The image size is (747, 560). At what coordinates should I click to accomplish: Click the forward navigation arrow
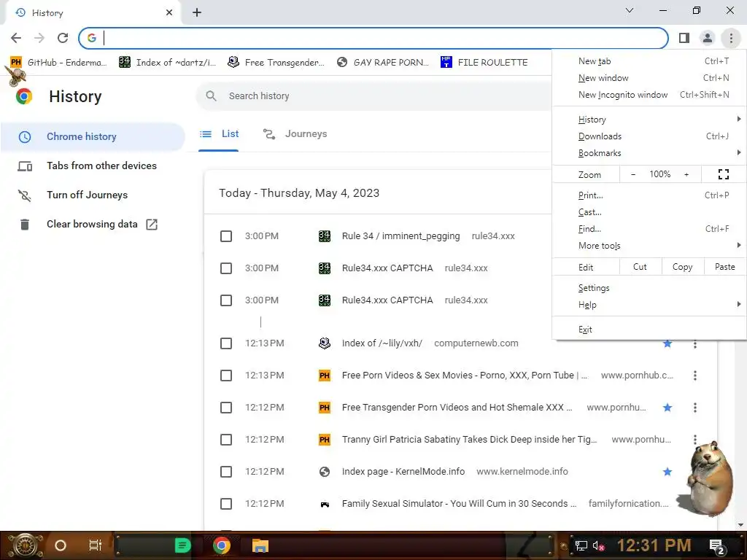[39, 38]
